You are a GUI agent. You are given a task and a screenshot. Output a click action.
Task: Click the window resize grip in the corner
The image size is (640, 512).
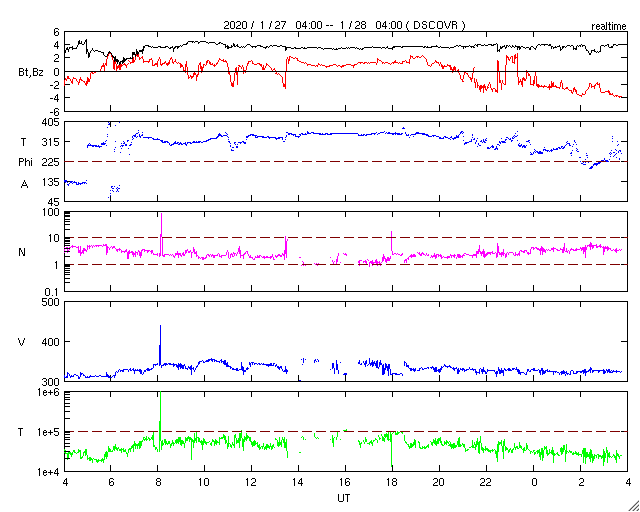pos(633,505)
